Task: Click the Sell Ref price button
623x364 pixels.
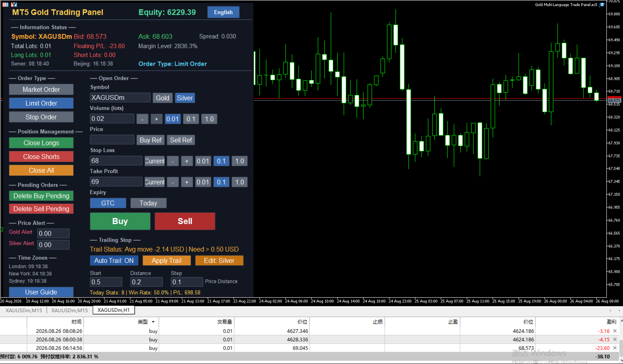Action: point(181,140)
